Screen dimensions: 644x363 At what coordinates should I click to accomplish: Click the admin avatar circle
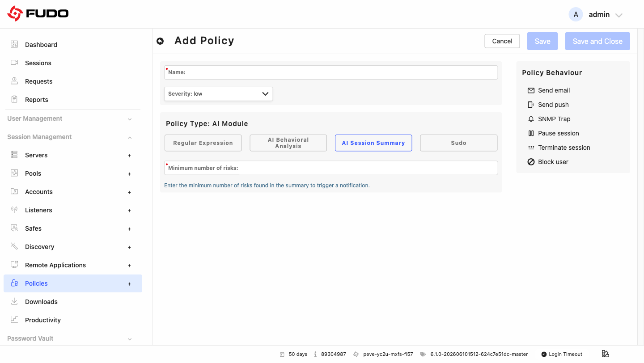coord(576,14)
